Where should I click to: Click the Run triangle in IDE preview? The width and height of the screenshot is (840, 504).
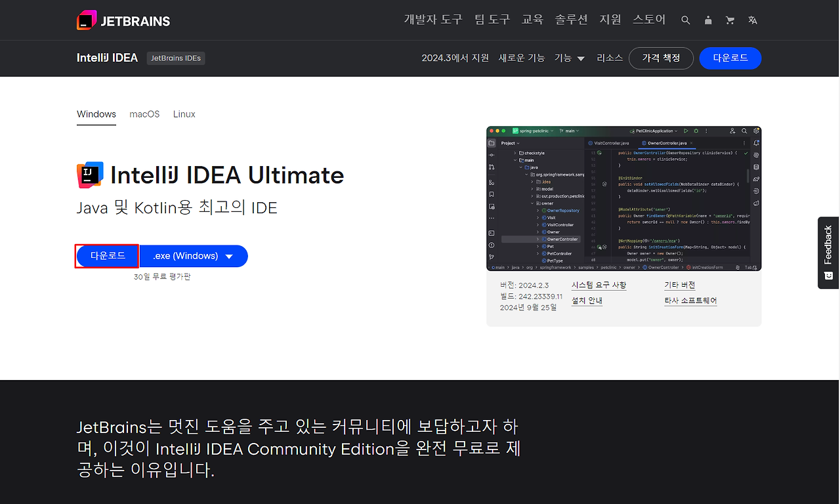tap(686, 131)
